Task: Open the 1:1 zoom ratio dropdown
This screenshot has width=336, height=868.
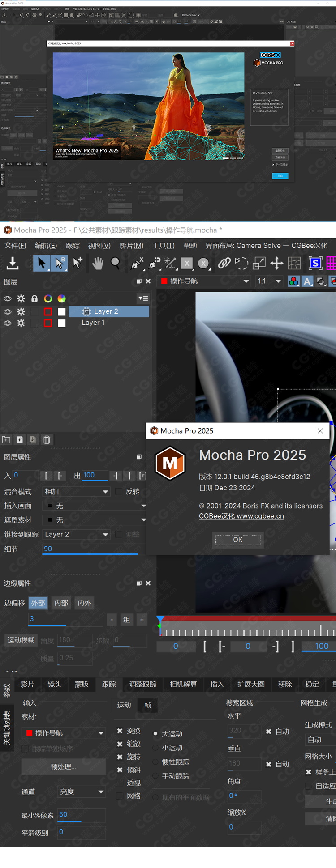Action: tap(269, 281)
